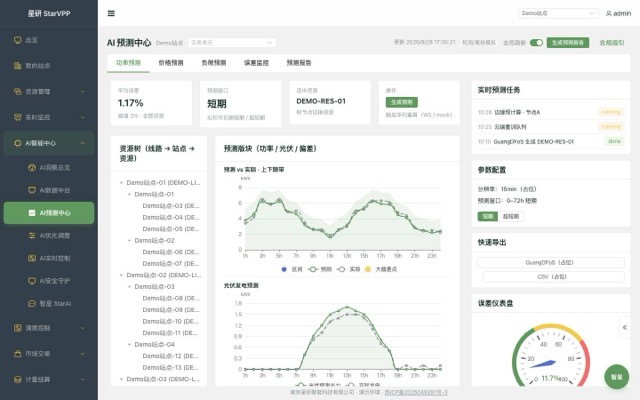Collapse Demo站点-04 child tree node arrow
The width and height of the screenshot is (640, 400).
click(x=129, y=345)
